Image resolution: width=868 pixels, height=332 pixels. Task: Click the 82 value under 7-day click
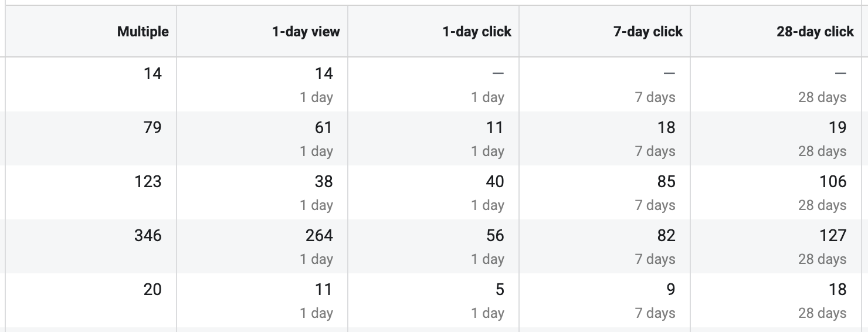tap(666, 235)
